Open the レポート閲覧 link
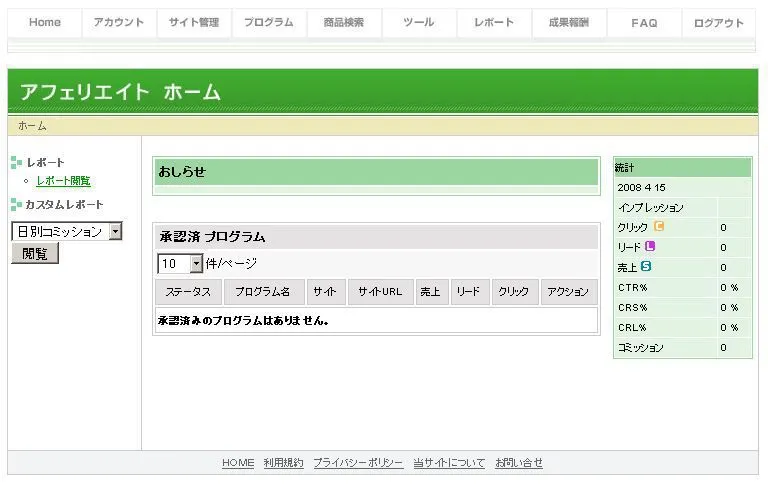 [63, 181]
